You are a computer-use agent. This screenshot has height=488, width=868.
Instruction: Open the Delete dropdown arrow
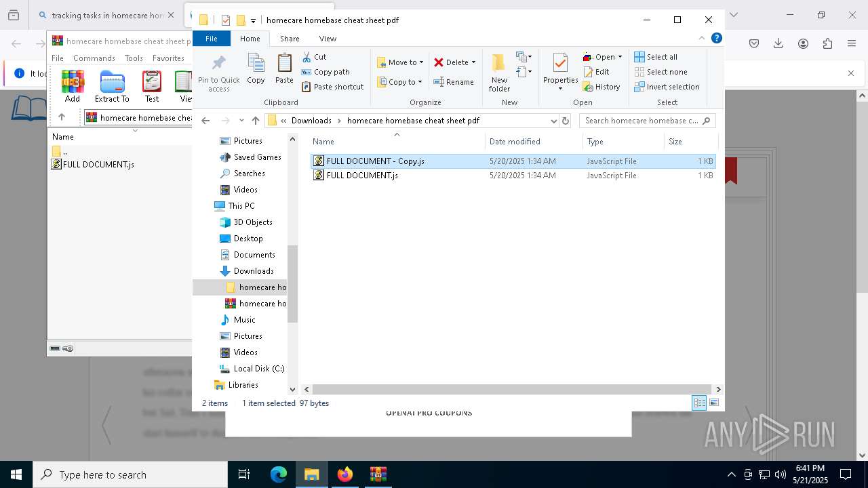473,62
